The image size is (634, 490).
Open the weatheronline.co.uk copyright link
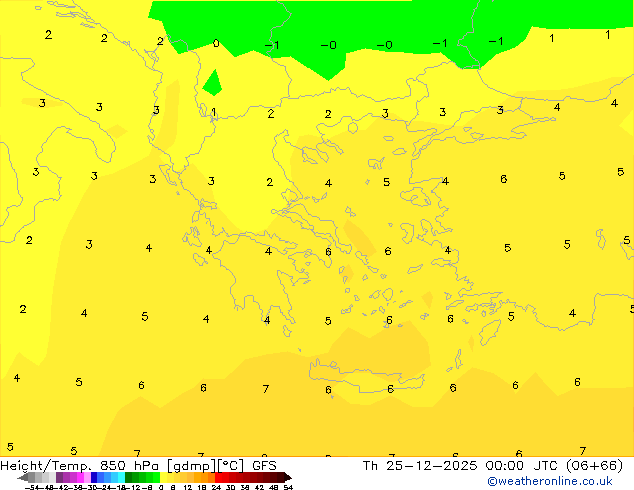549,481
